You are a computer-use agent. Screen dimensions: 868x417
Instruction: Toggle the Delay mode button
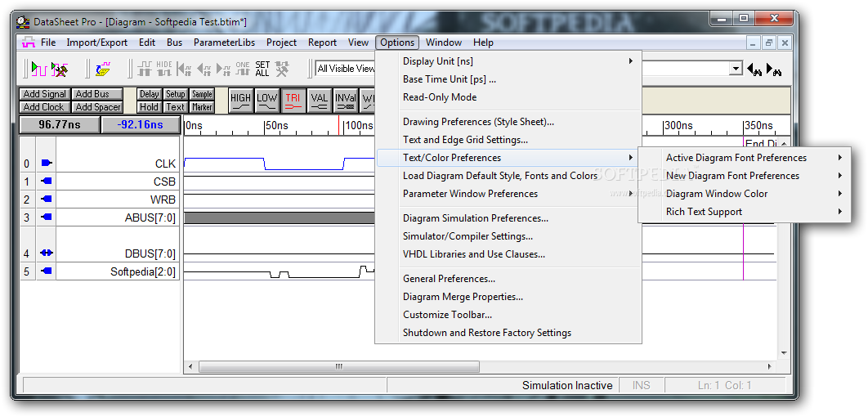[x=149, y=94]
